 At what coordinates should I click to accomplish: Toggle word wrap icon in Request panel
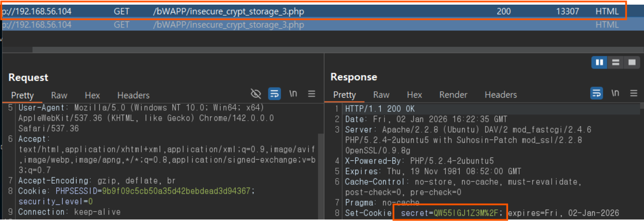tap(274, 94)
